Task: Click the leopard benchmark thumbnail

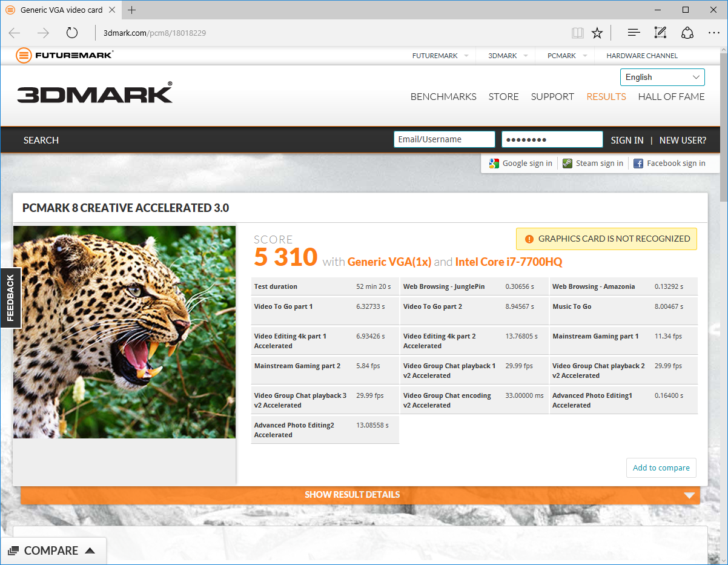Action: (x=124, y=332)
